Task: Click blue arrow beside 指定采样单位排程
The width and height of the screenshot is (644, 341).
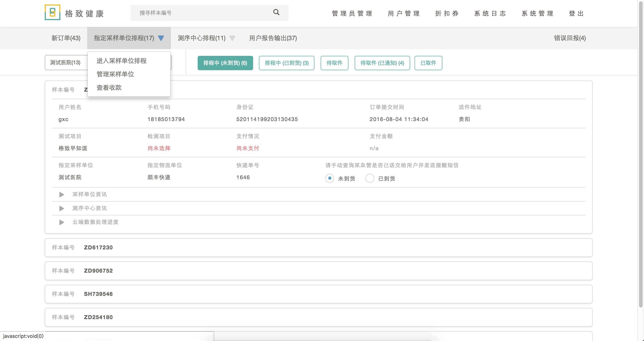Action: [x=161, y=38]
